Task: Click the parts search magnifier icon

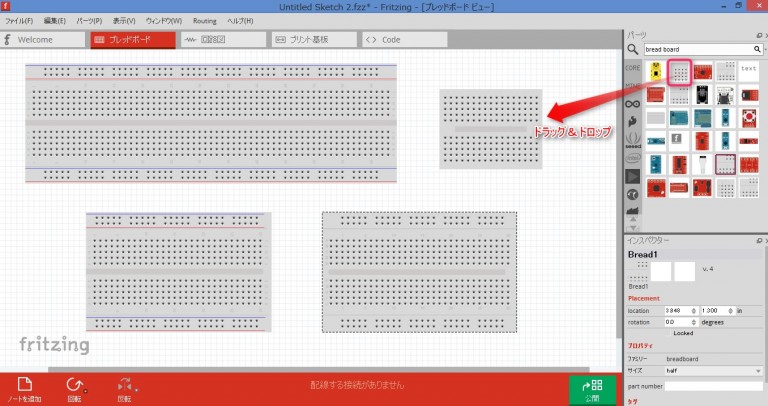Action: pyautogui.click(x=633, y=48)
